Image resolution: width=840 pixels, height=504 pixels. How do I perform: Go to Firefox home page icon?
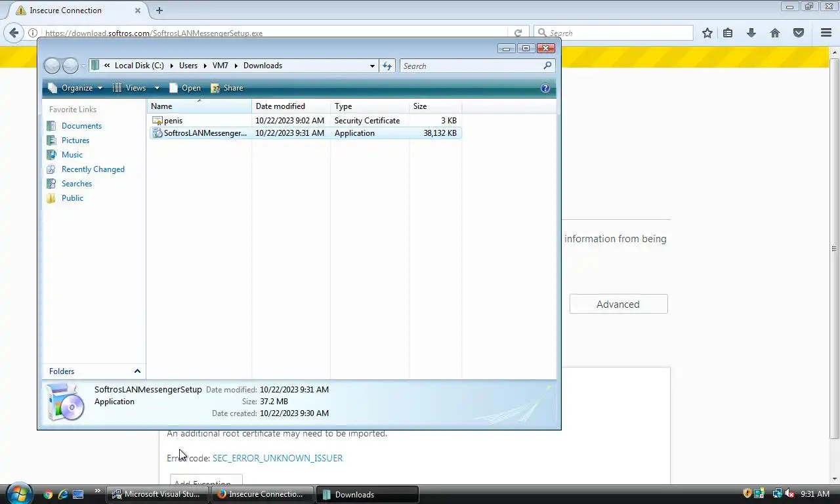coord(775,33)
